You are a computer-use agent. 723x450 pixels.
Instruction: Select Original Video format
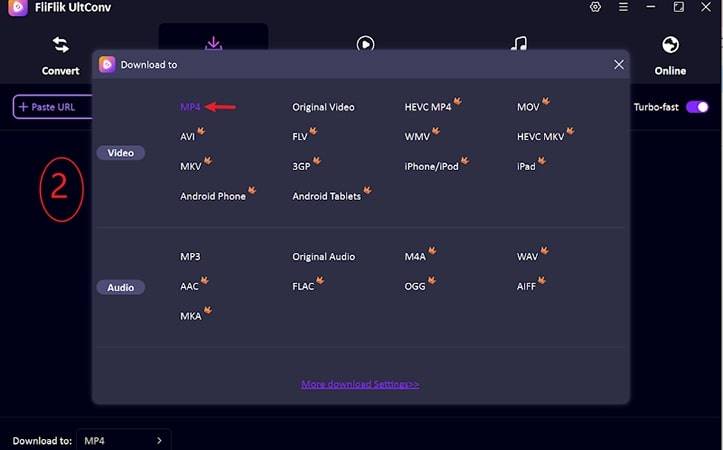coord(323,107)
